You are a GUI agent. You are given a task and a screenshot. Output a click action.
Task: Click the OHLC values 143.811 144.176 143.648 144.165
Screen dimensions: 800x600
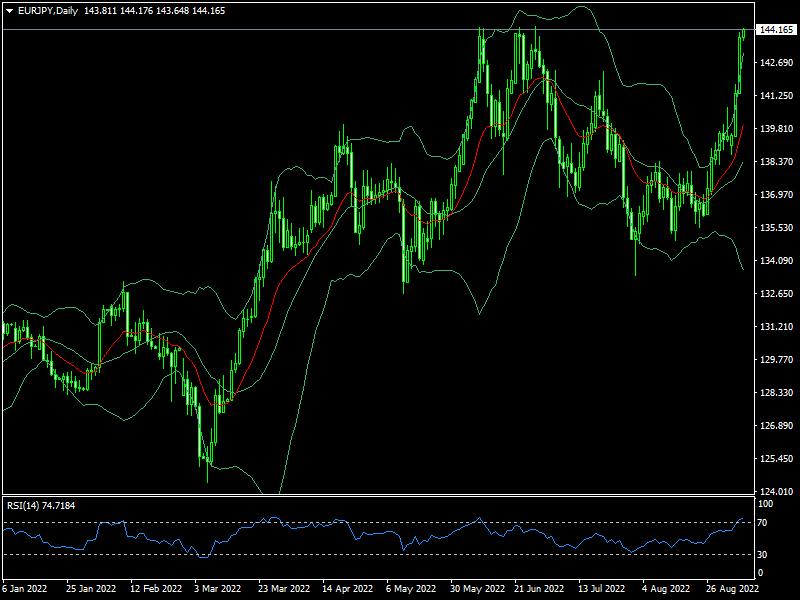pyautogui.click(x=155, y=11)
